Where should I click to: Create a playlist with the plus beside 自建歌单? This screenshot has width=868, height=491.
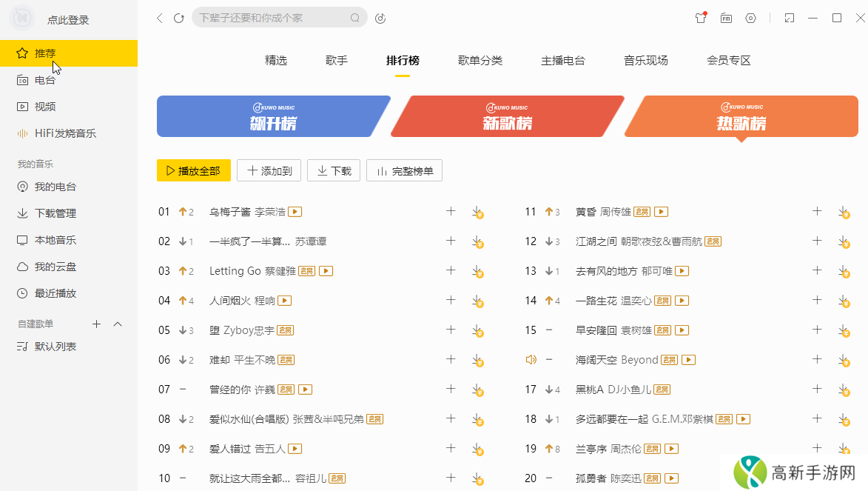96,324
